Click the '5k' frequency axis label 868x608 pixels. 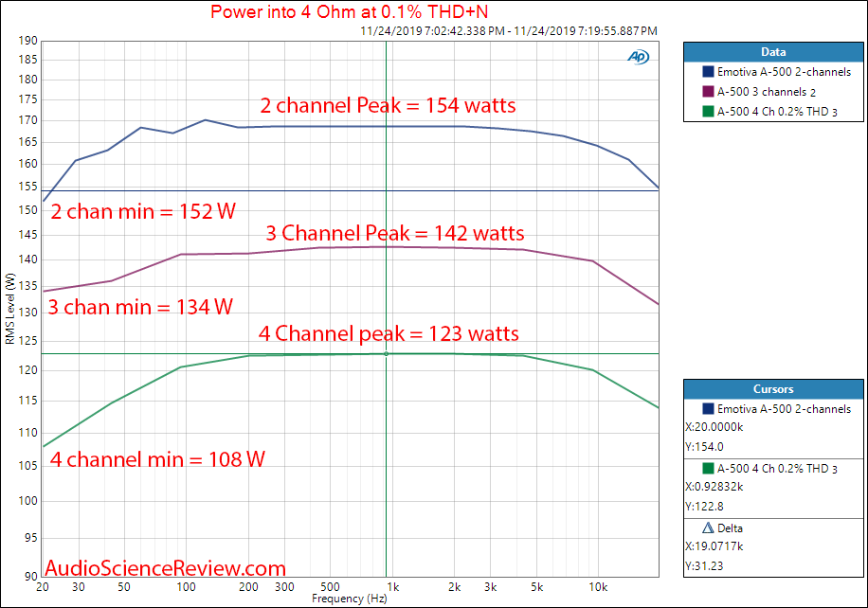pos(537,587)
